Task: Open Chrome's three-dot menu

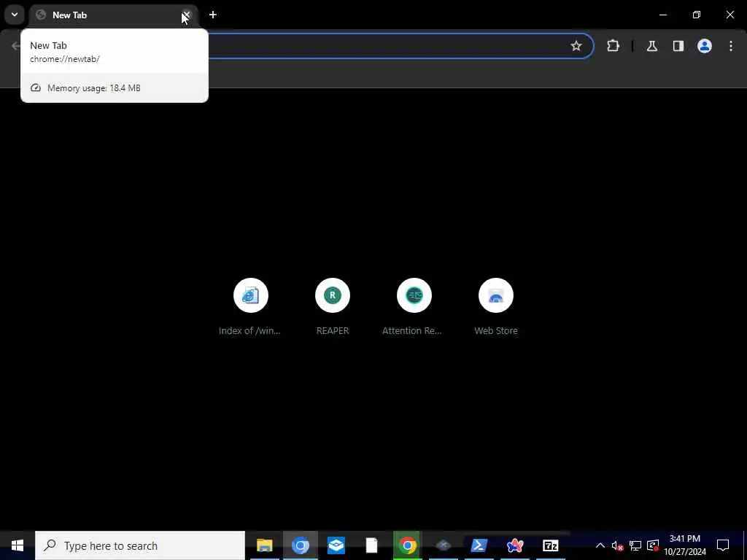Action: [x=731, y=46]
